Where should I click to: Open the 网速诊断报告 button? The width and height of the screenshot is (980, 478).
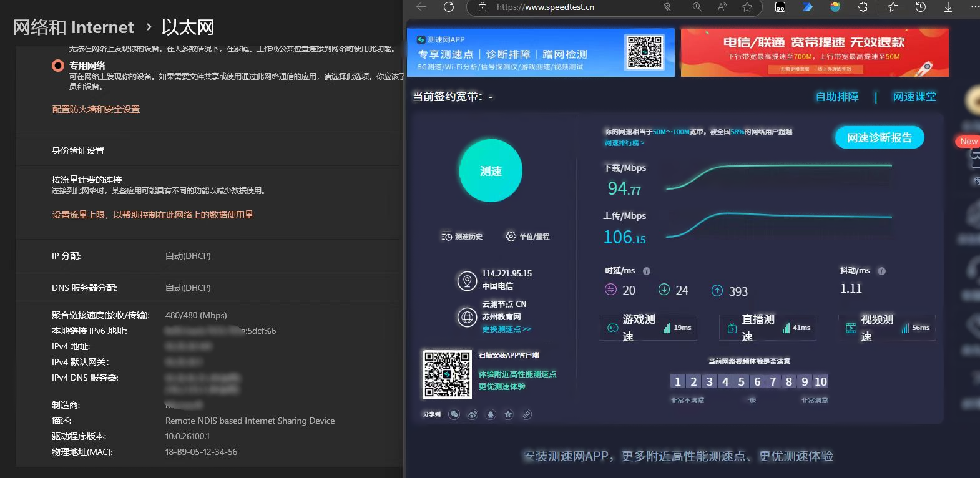coord(879,138)
